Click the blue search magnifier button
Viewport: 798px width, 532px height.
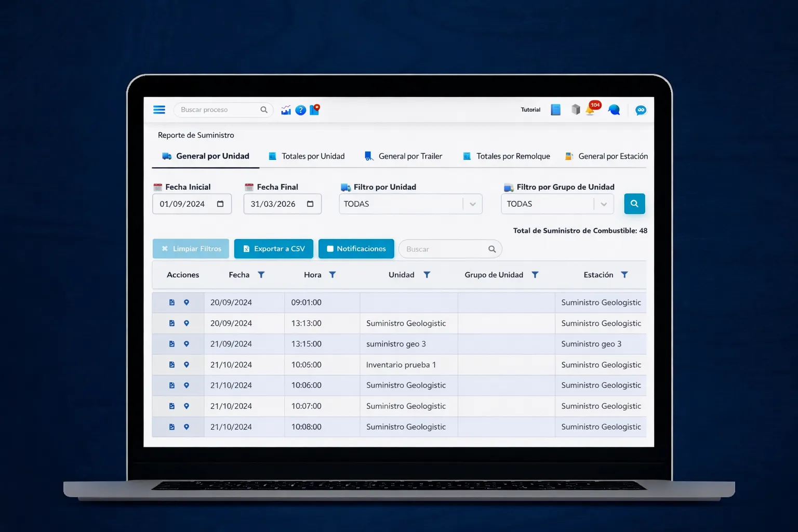tap(634, 204)
